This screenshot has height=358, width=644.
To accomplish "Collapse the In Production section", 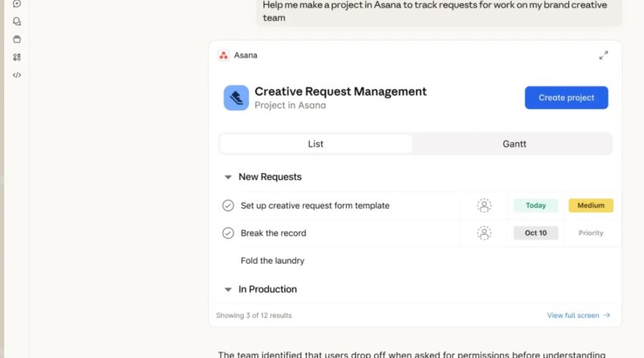I will [228, 290].
